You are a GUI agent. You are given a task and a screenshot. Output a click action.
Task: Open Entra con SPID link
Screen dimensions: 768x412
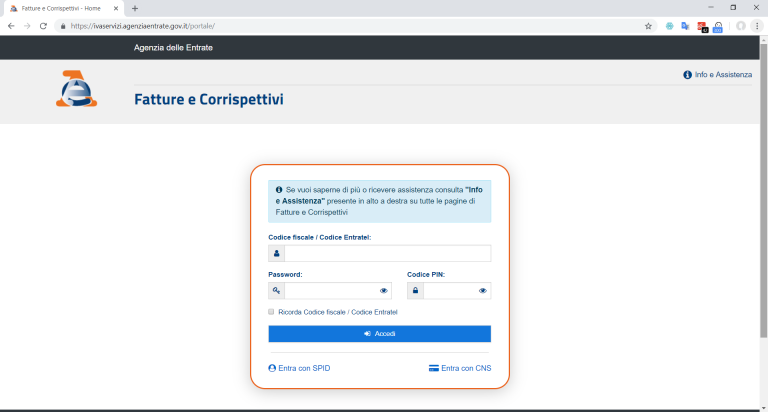tap(299, 368)
